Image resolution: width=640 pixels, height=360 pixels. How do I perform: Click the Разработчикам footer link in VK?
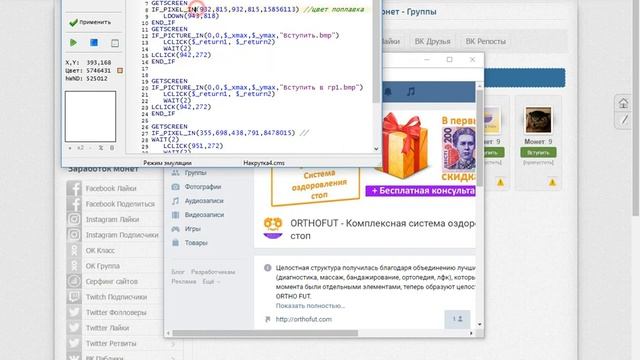[x=213, y=272]
